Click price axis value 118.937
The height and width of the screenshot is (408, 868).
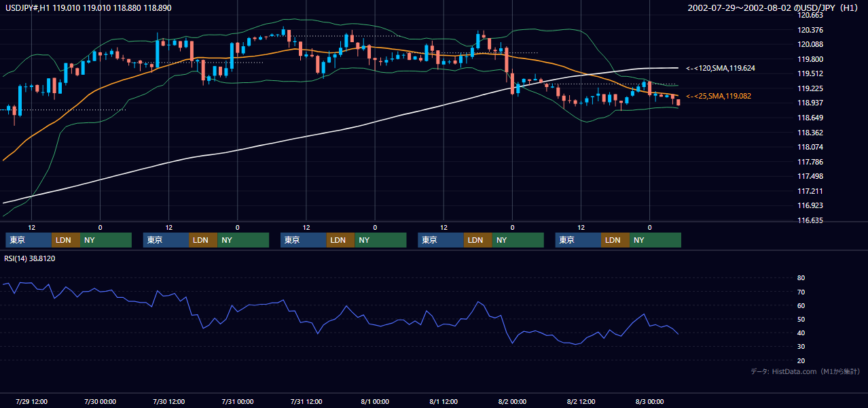(810, 103)
